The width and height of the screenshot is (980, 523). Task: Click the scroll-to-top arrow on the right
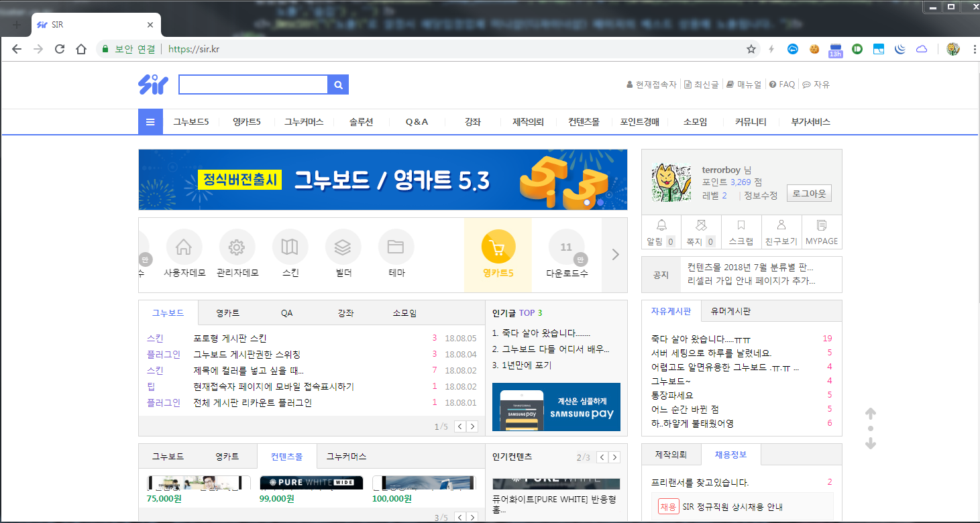(871, 413)
